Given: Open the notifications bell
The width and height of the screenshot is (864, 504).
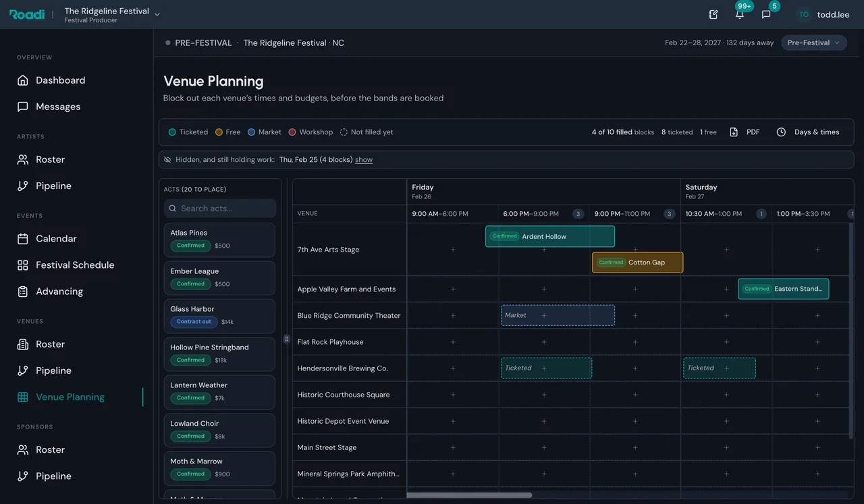Looking at the screenshot, I should point(740,14).
